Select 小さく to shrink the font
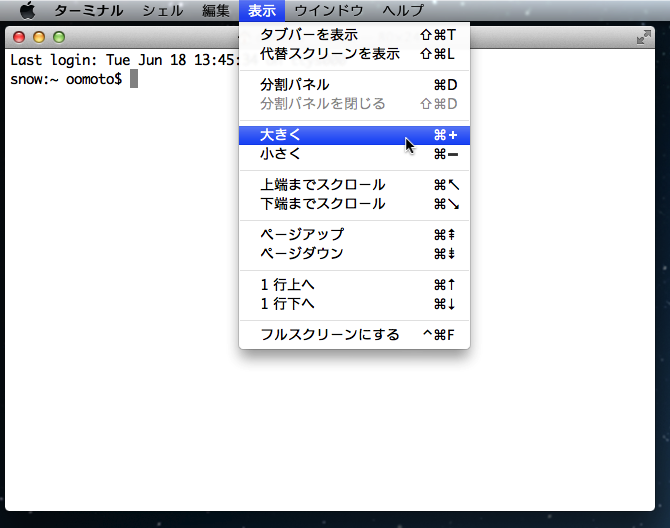Viewport: 670px width, 528px height. (x=354, y=154)
